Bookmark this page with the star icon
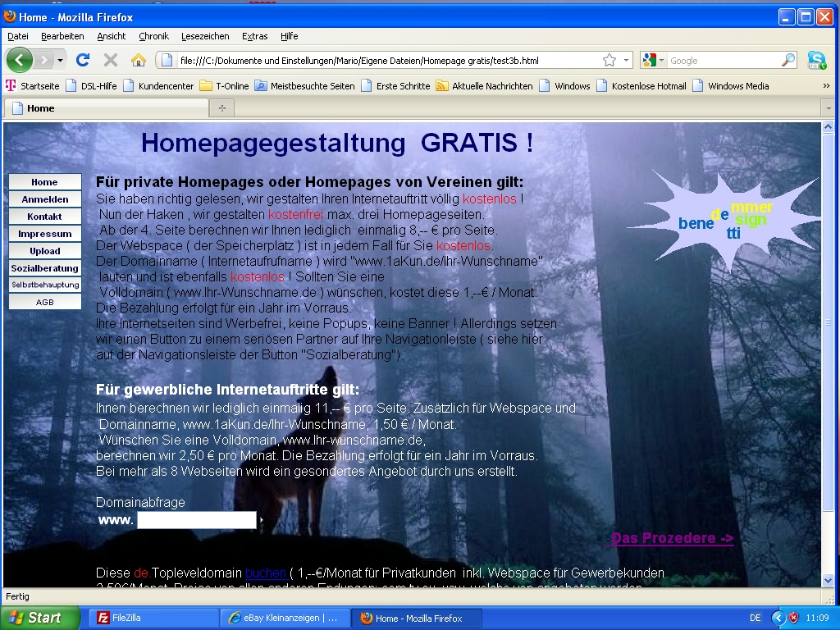This screenshot has height=630, width=840. click(609, 61)
